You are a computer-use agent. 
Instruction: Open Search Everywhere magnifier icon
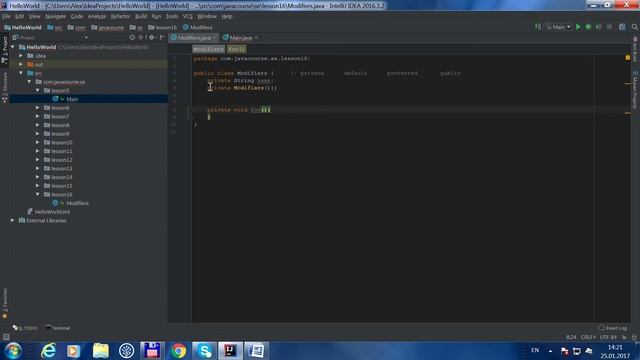(x=634, y=27)
